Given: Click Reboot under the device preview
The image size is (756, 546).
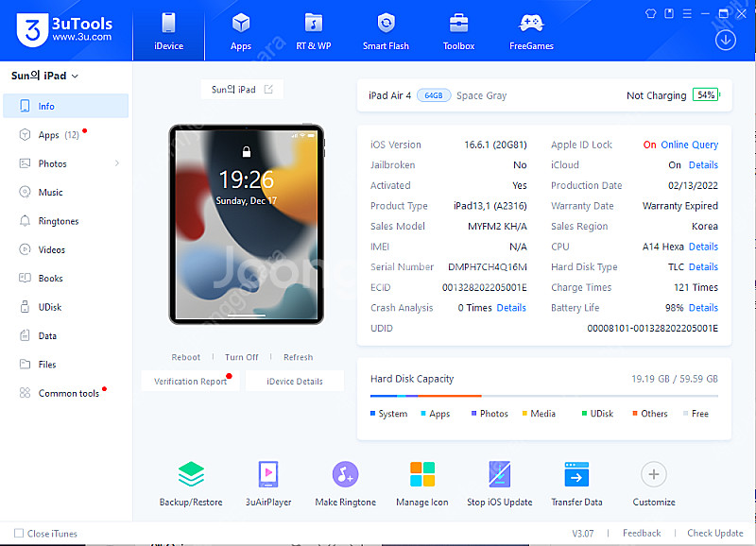Looking at the screenshot, I should click(185, 357).
